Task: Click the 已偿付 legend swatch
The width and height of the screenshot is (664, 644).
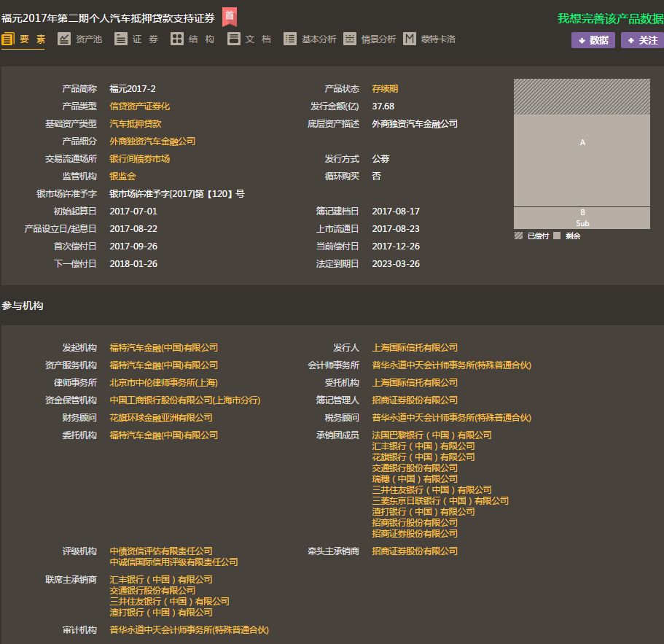Action: click(518, 236)
